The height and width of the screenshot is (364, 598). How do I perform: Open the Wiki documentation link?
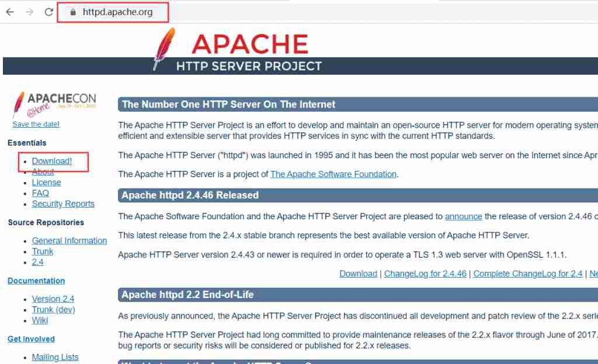(39, 320)
